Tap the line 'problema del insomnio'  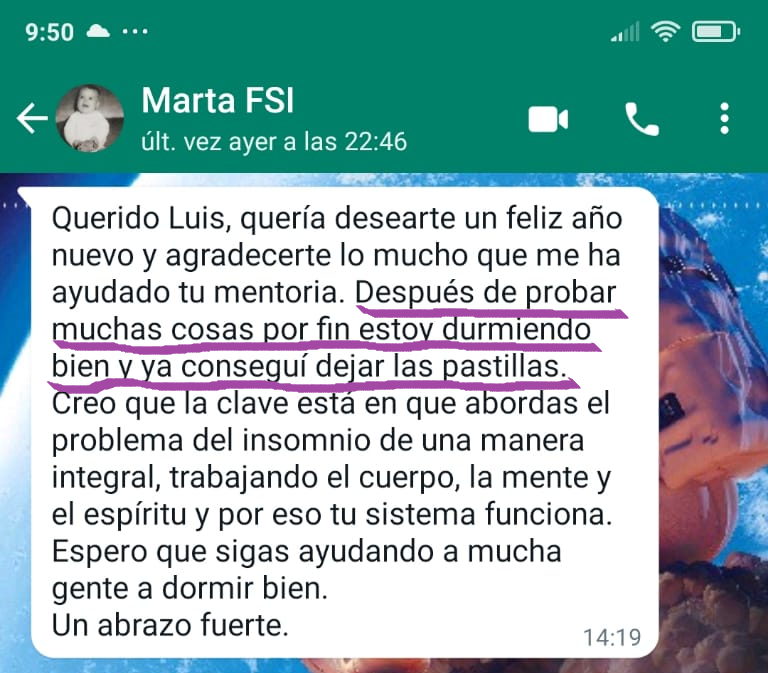click(318, 440)
